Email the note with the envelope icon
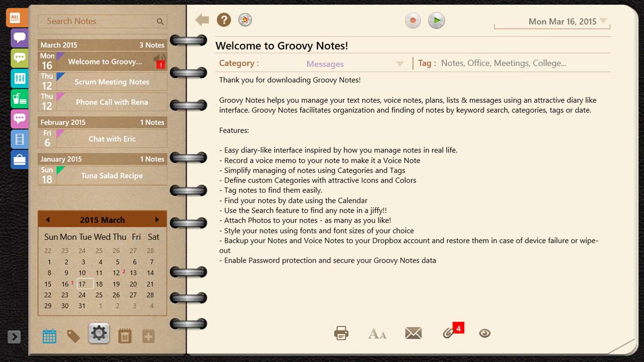644x362 pixels. pyautogui.click(x=413, y=333)
